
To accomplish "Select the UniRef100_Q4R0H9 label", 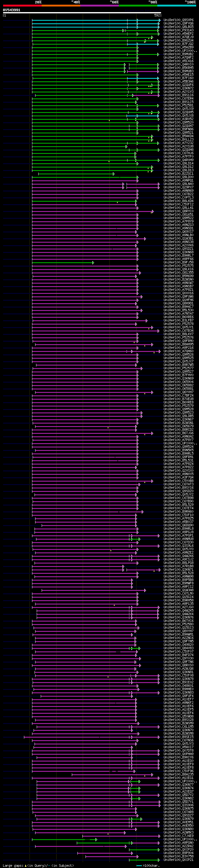I will tap(178, 160).
